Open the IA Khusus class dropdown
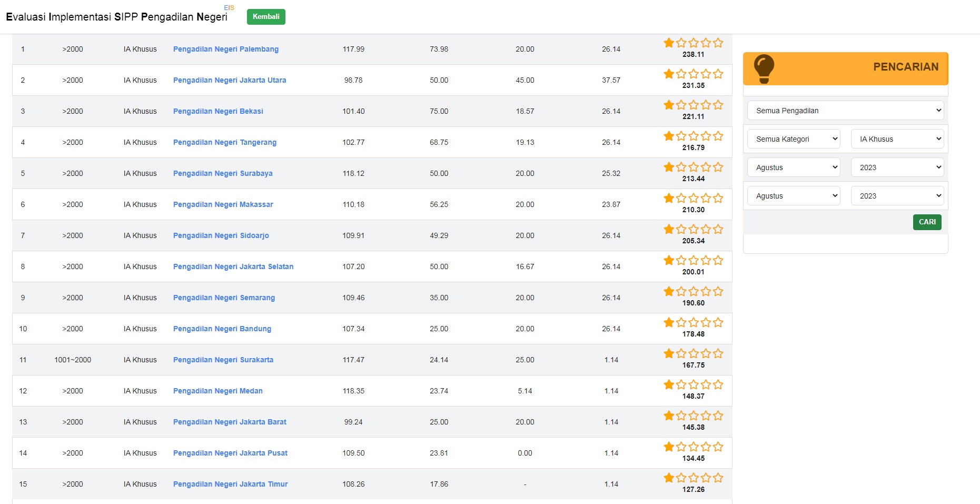 [897, 139]
